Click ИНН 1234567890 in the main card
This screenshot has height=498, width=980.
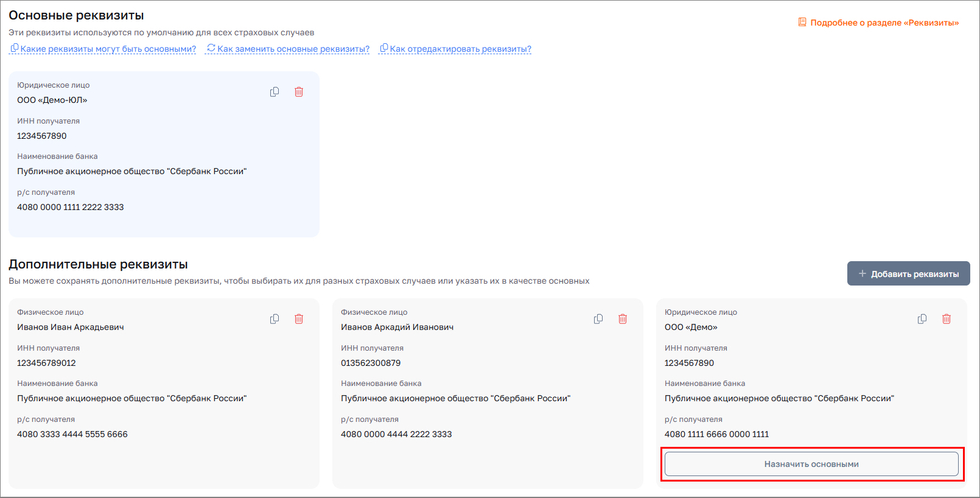coord(42,136)
